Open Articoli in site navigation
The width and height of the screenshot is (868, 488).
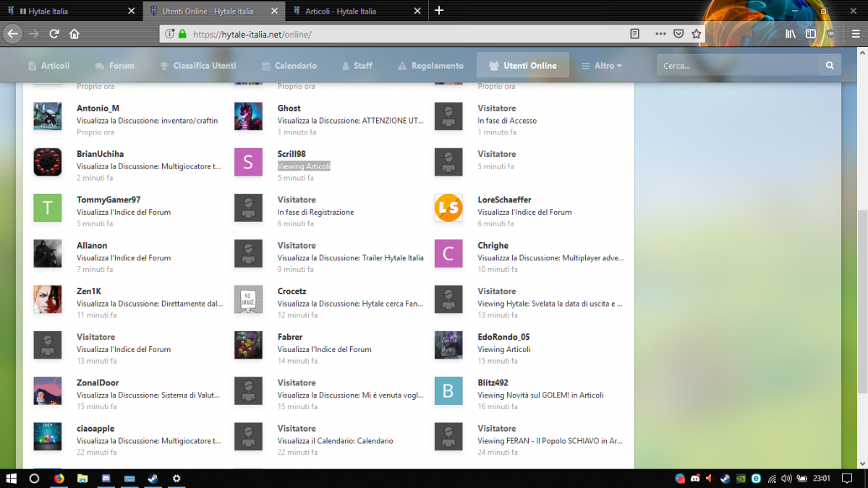pyautogui.click(x=49, y=66)
